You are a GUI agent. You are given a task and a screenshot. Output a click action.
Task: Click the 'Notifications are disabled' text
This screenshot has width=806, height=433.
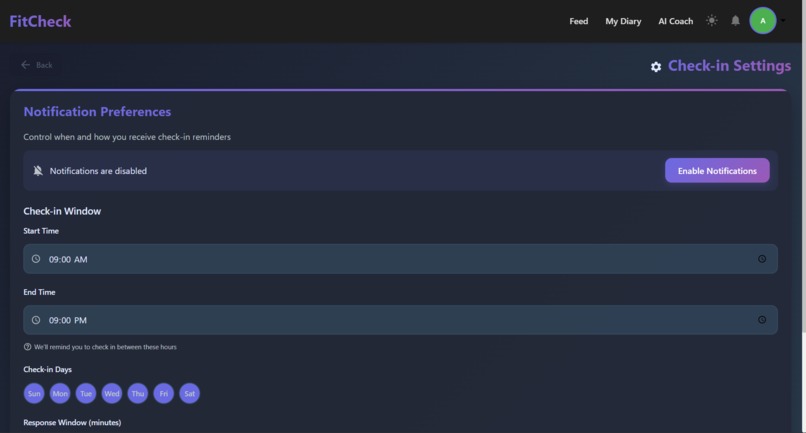pyautogui.click(x=98, y=171)
